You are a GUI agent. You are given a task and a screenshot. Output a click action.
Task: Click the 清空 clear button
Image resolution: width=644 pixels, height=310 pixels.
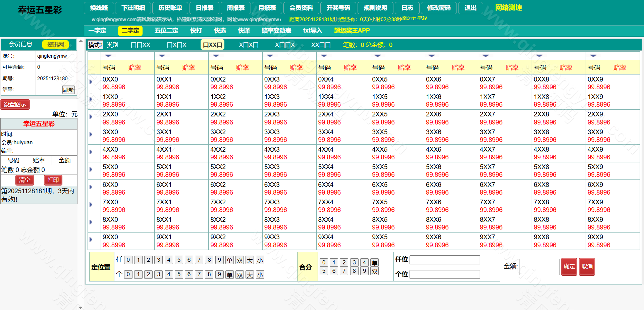24,180
